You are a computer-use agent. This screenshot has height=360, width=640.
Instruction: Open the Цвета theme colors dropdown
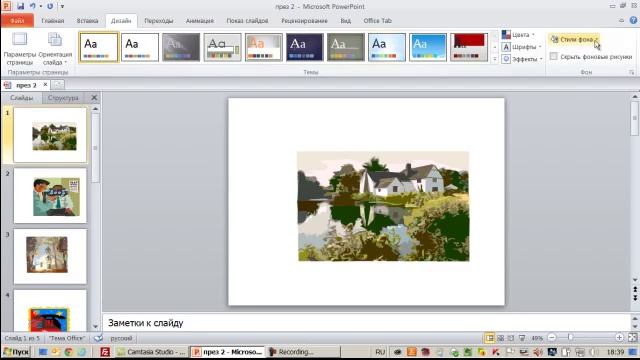[x=518, y=35]
